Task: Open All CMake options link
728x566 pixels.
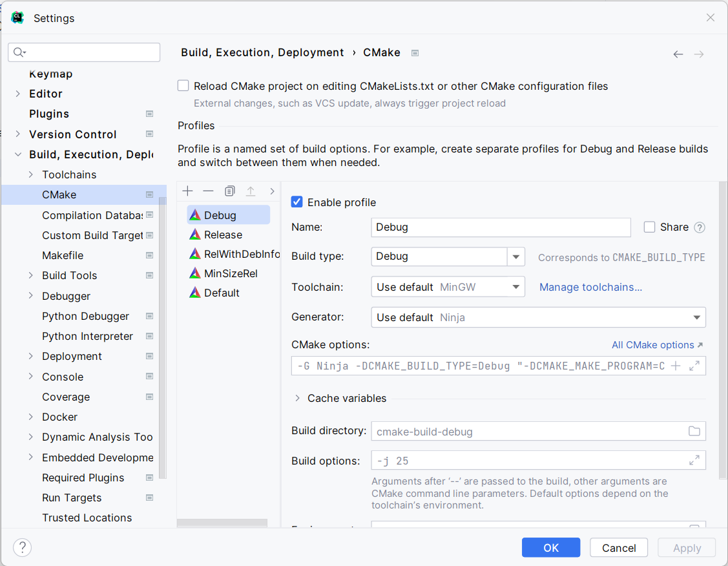Action: 657,345
